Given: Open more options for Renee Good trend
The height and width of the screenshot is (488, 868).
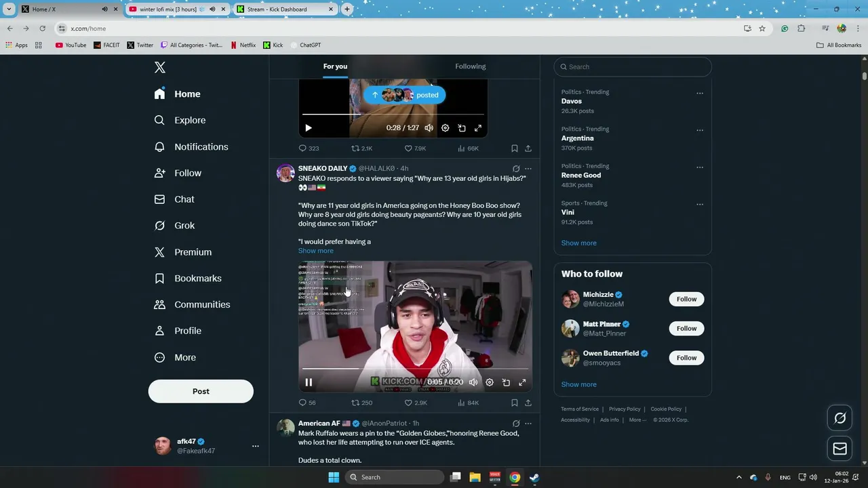Looking at the screenshot, I should click(x=700, y=167).
